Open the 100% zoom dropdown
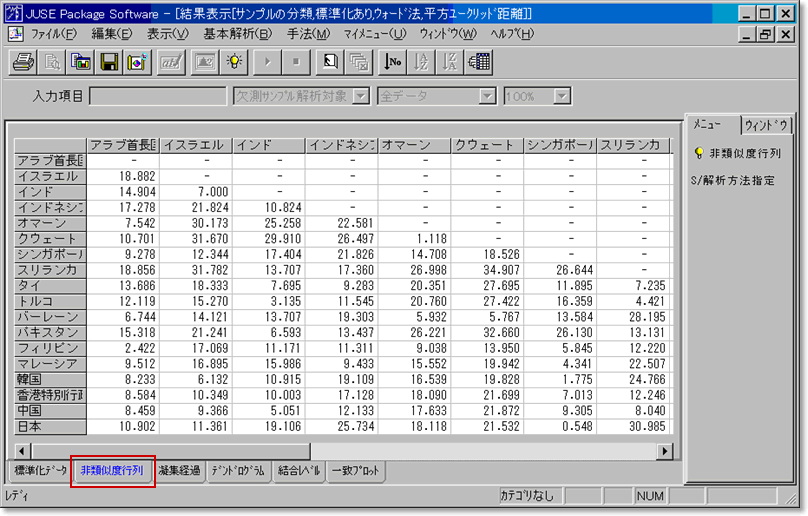 562,96
